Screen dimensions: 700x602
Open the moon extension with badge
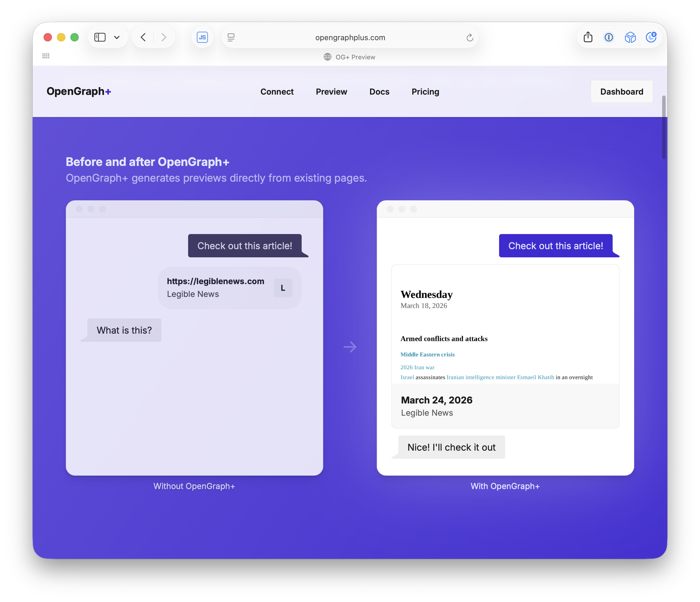651,37
